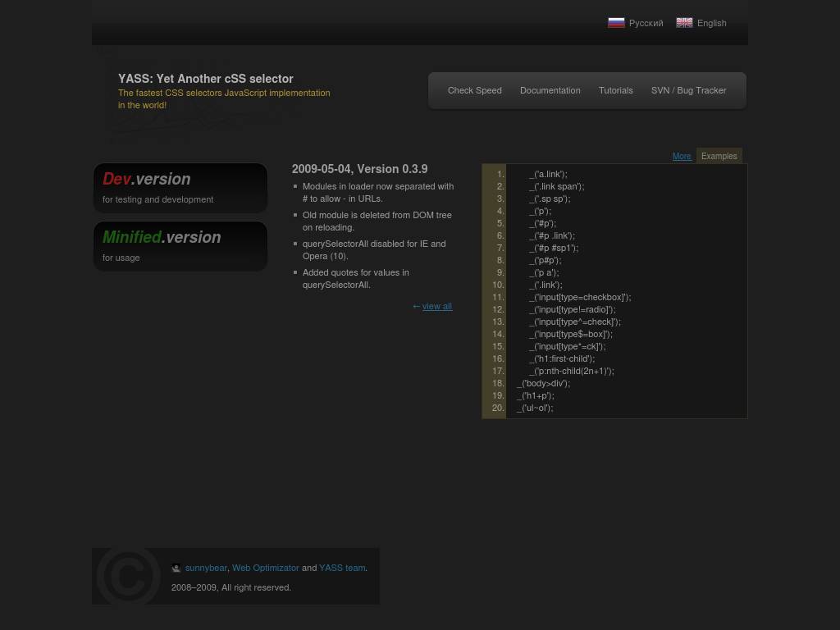Select the Examples tab

pyautogui.click(x=719, y=156)
